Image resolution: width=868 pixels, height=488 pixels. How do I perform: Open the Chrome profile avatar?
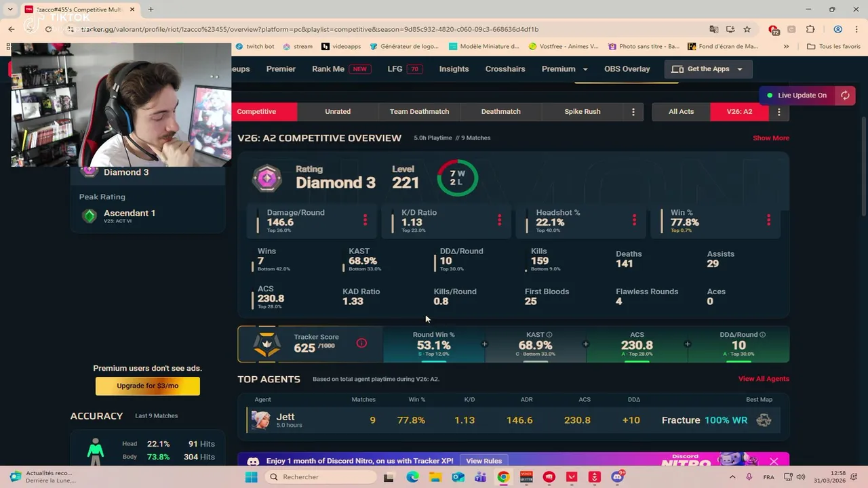pyautogui.click(x=838, y=29)
